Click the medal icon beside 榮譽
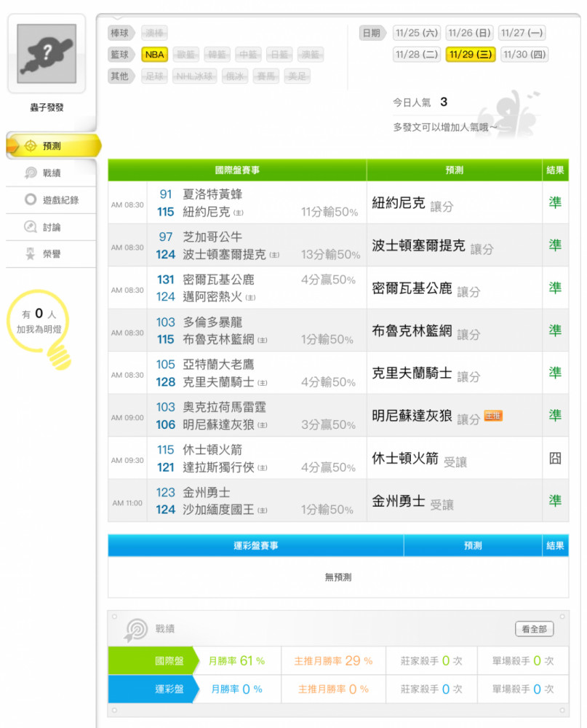 pos(30,253)
